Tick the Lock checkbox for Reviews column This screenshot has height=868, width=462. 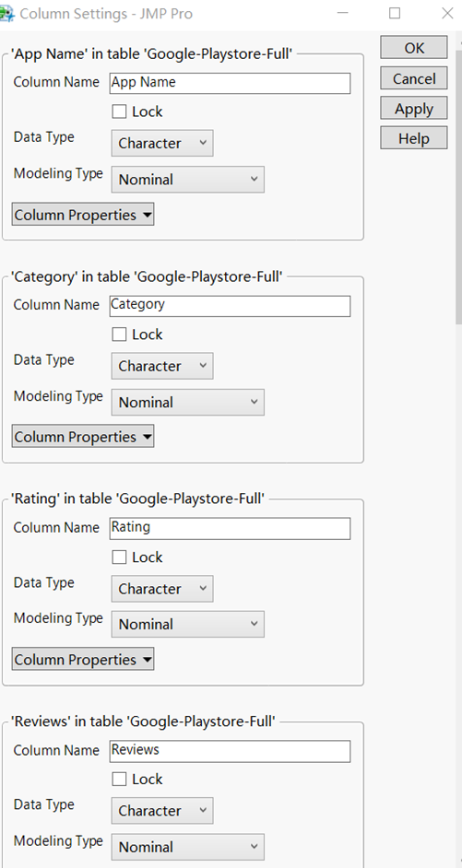[119, 779]
